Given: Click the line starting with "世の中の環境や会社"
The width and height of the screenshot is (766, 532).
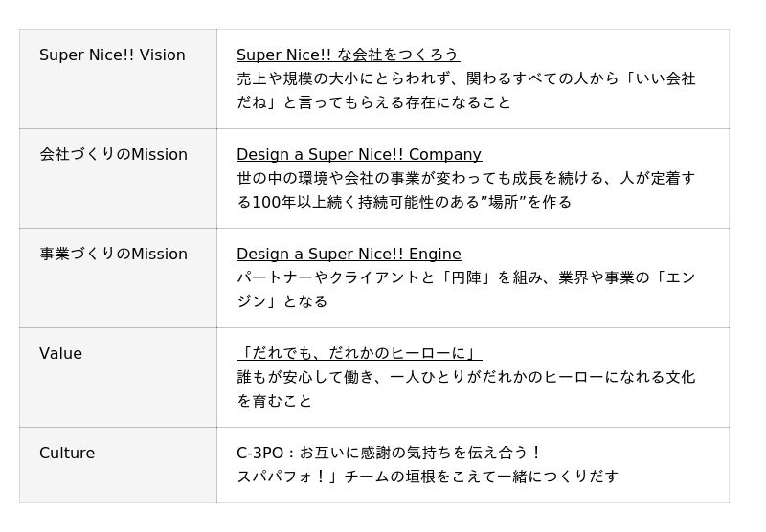Looking at the screenshot, I should click(x=465, y=178).
